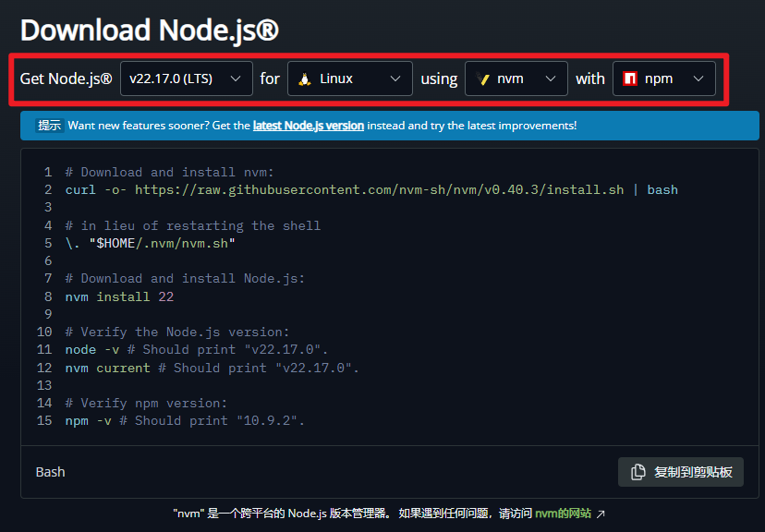This screenshot has width=765, height=532.
Task: Click the yellow nvm logo icon
Action: (x=482, y=79)
